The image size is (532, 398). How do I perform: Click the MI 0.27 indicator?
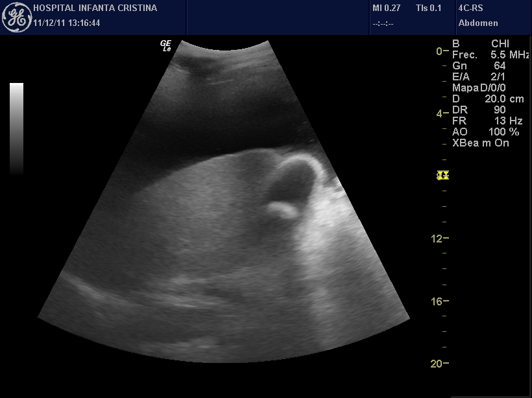[x=386, y=8]
